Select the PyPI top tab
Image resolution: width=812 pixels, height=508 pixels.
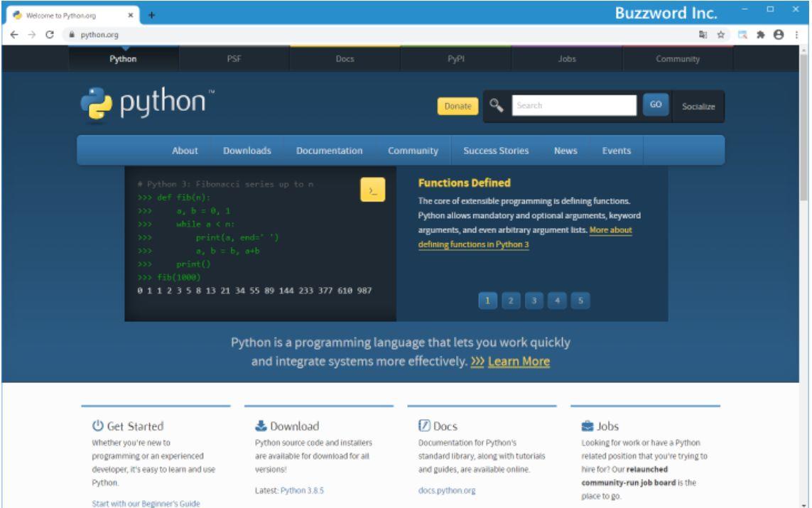(x=456, y=59)
